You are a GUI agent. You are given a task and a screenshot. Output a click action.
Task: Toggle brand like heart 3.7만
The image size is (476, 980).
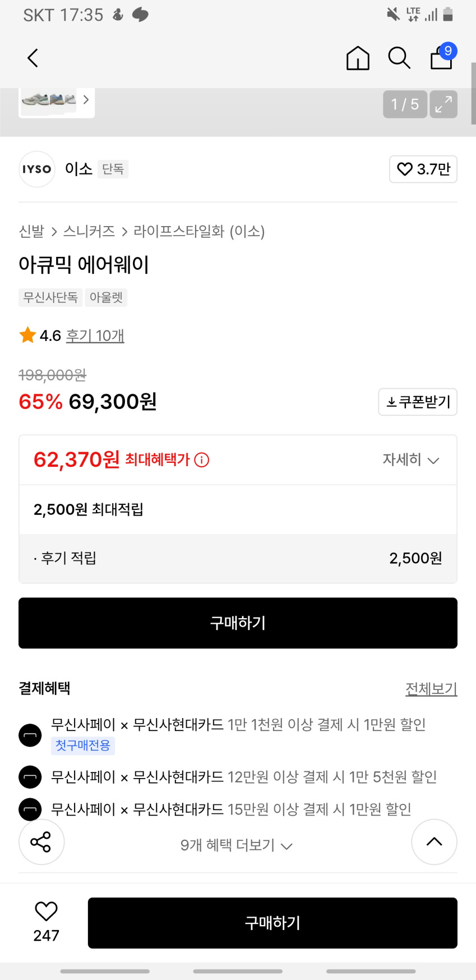coord(423,169)
